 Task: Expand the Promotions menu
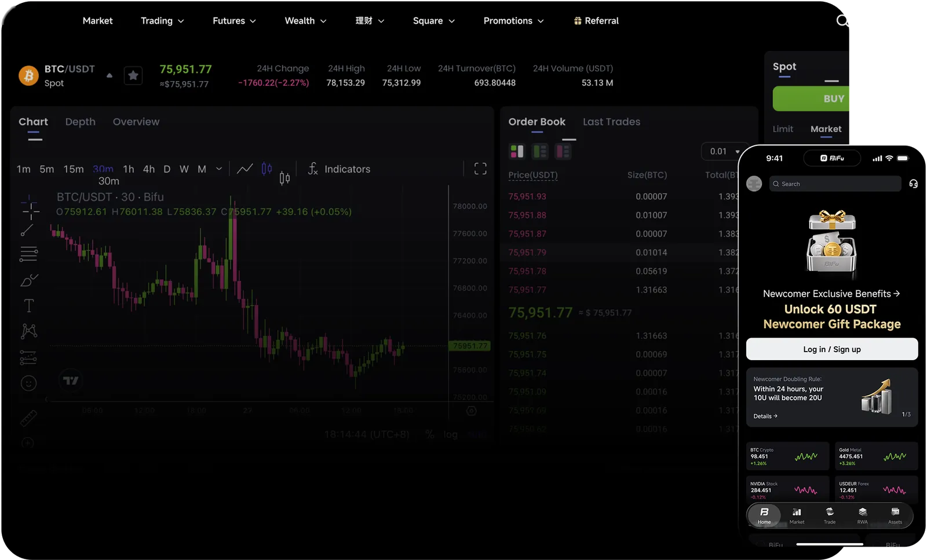pyautogui.click(x=514, y=21)
